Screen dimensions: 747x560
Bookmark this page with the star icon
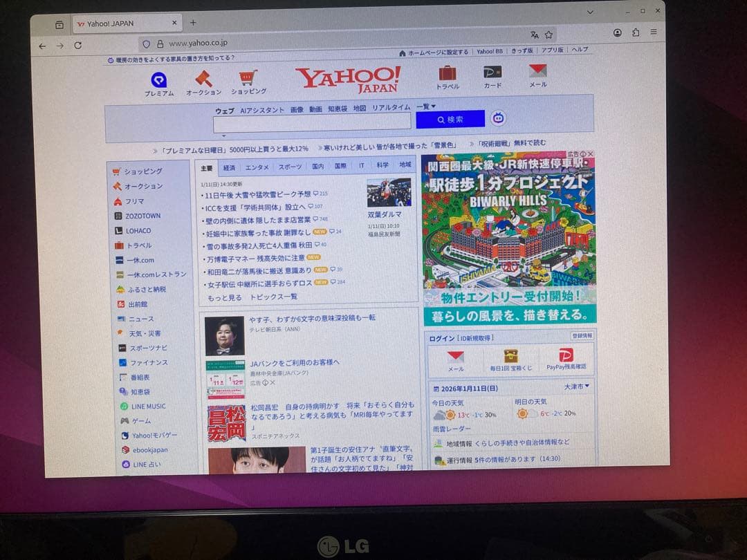click(x=548, y=35)
